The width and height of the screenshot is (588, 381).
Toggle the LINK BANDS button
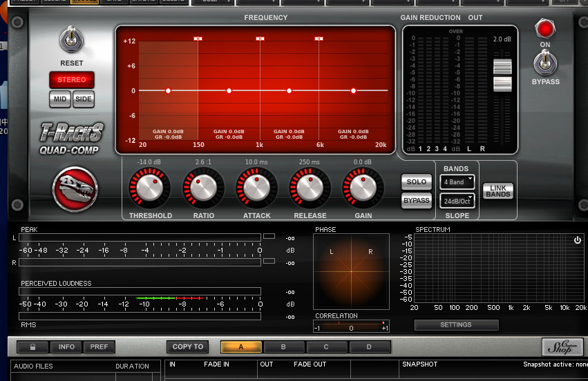point(497,191)
